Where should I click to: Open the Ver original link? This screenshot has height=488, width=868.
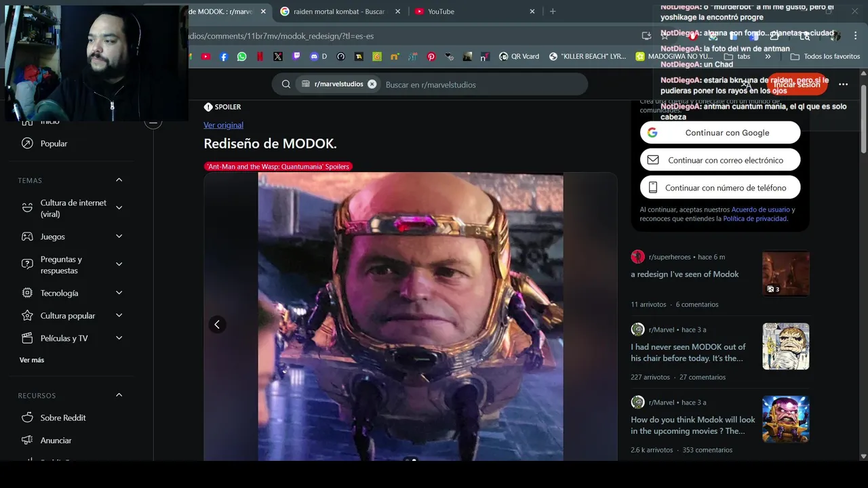[x=223, y=125]
